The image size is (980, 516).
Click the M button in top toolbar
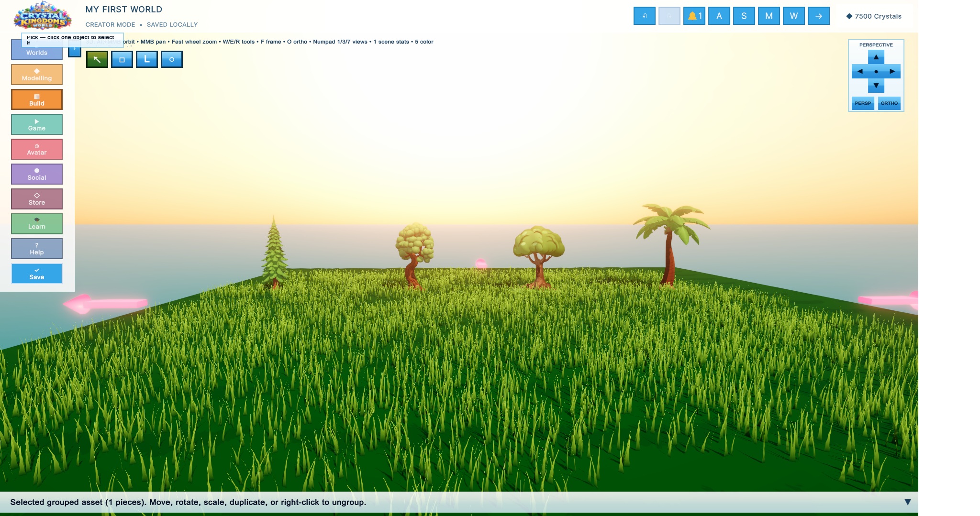click(769, 16)
